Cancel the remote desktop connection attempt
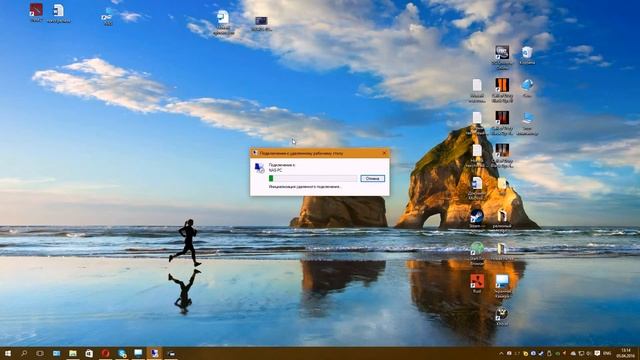Screen dimensions: 640x360 (x=372, y=178)
